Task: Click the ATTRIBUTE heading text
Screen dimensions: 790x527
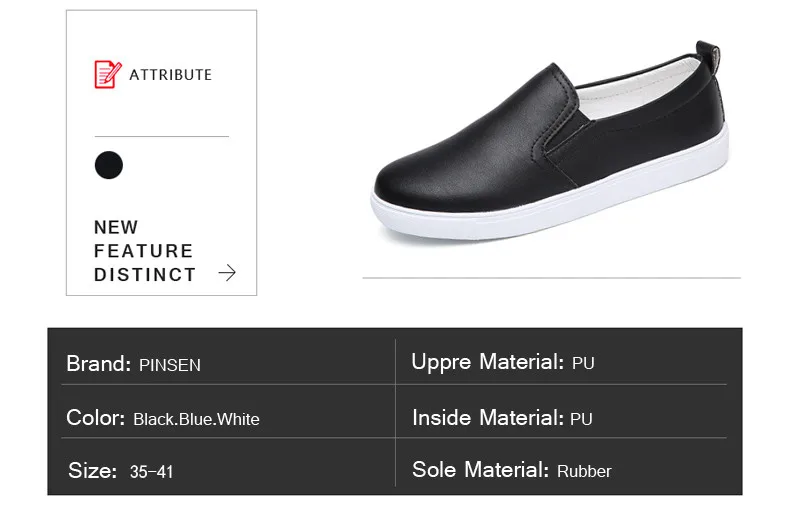Action: [x=170, y=75]
